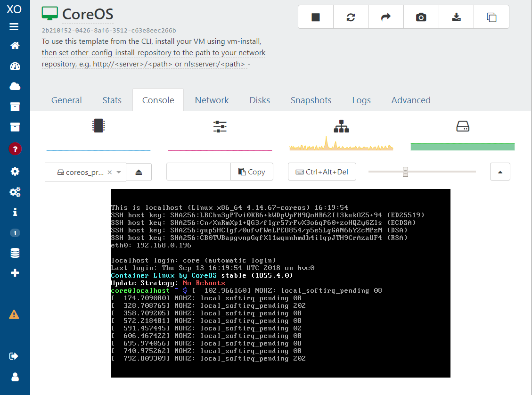Viewport: 532px width, 395px height.
Task: Open the user profile icon in sidebar
Action: point(15,377)
